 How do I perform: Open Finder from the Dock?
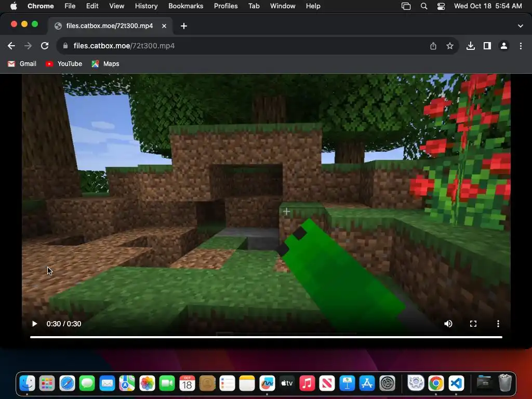pyautogui.click(x=27, y=383)
